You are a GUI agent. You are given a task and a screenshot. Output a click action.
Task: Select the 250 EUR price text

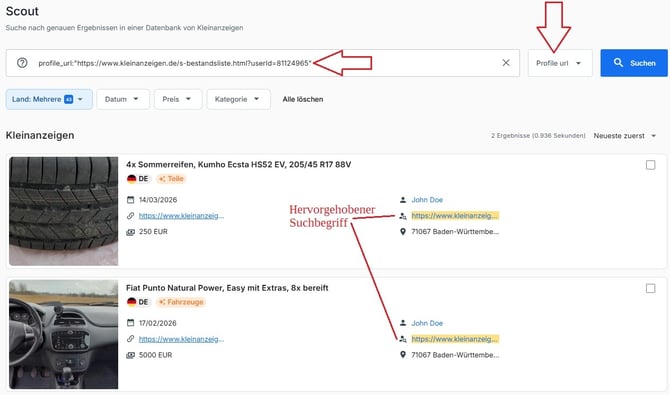click(x=153, y=232)
